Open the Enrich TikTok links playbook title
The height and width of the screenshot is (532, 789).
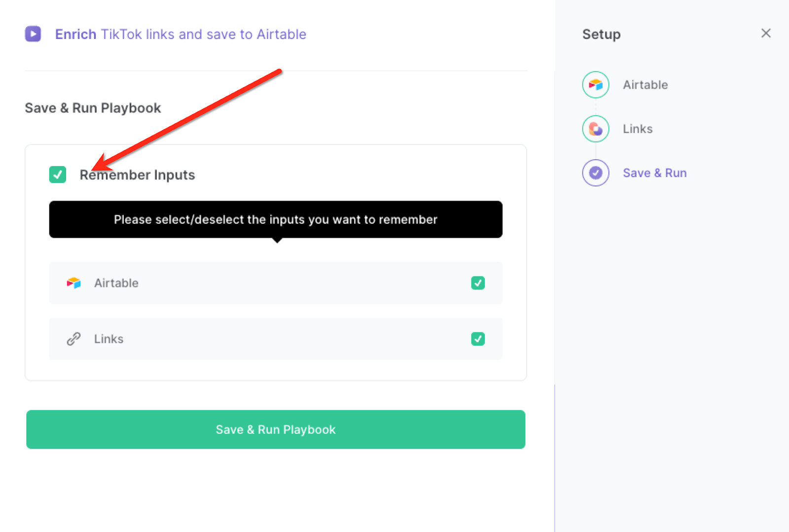(180, 34)
